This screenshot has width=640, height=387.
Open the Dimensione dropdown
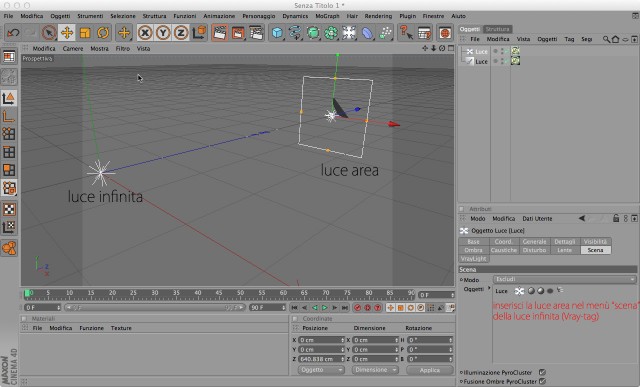375,370
